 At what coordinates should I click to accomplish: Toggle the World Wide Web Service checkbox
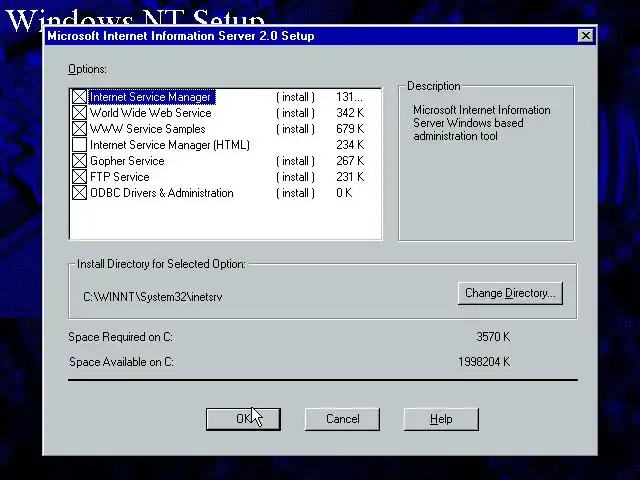point(79,113)
